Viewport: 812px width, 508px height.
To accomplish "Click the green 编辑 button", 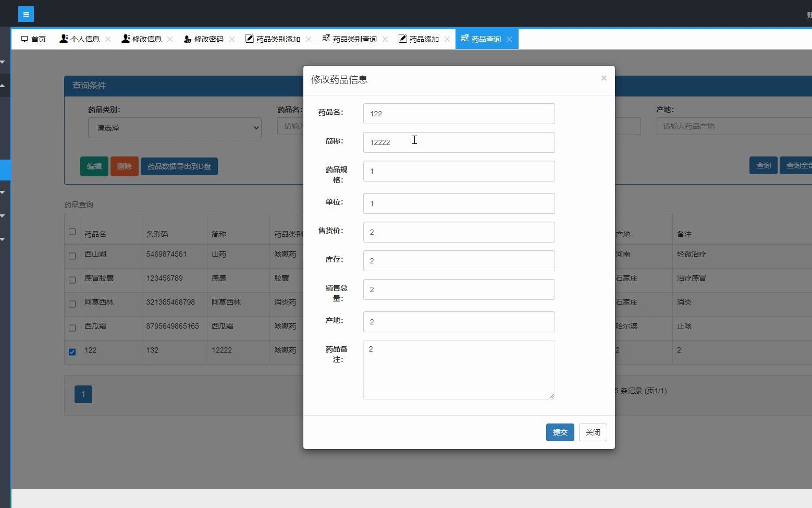I will coord(94,166).
